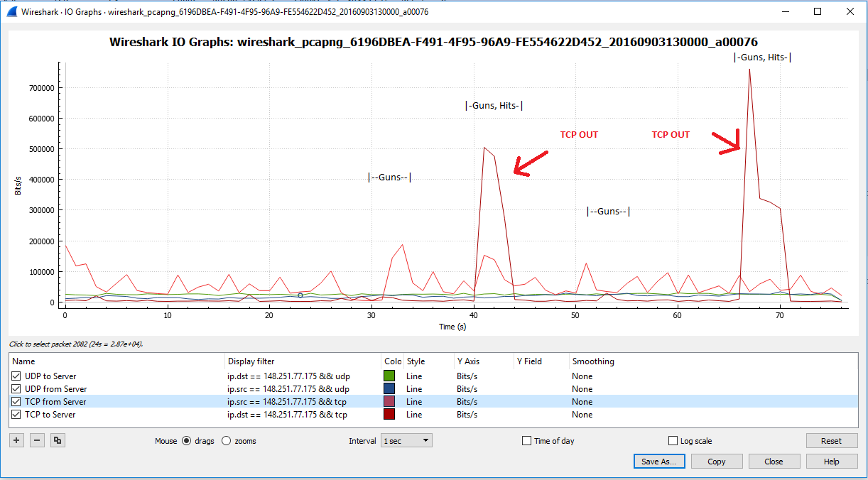Open the Interval dropdown showing 1 sec
This screenshot has height=480, width=868.
tap(406, 441)
